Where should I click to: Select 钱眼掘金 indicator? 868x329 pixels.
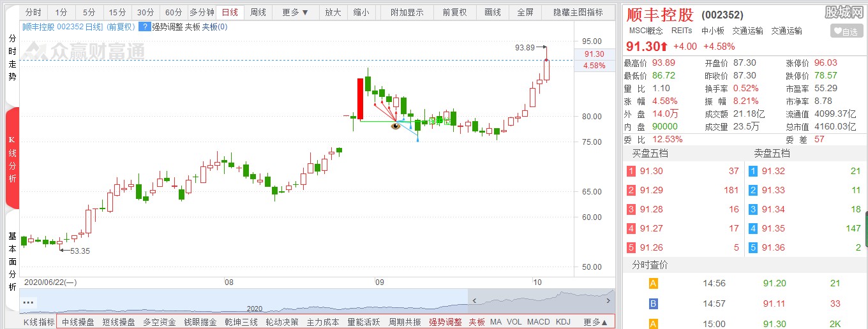[200, 322]
